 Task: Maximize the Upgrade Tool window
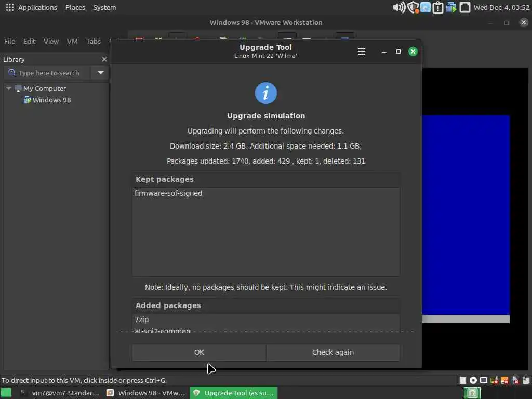pos(398,51)
